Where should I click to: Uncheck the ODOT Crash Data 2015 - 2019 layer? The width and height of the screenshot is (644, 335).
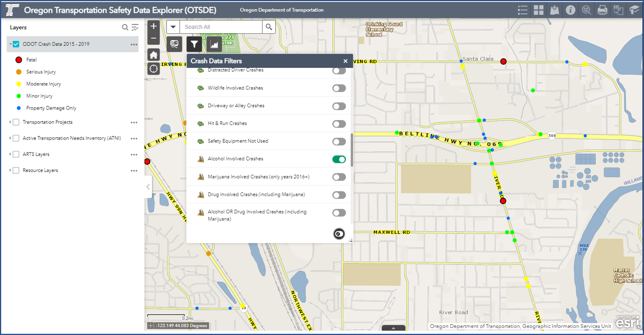16,44
